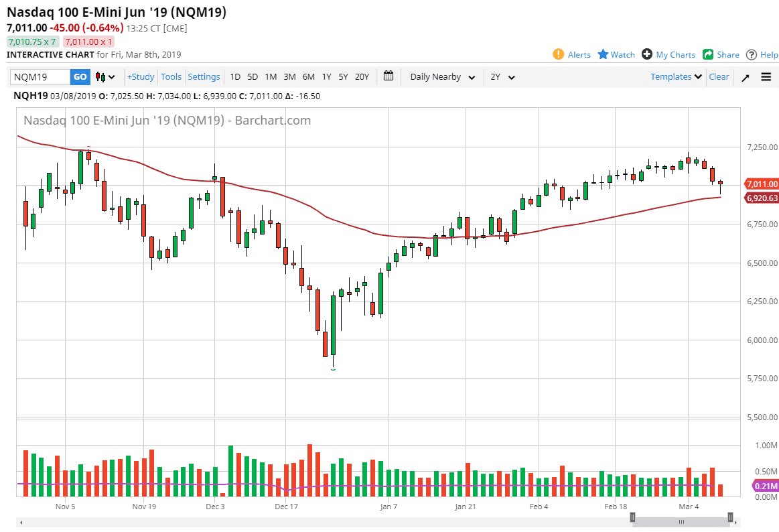Click the expand chart arrow icon
779x532 pixels.
(745, 76)
